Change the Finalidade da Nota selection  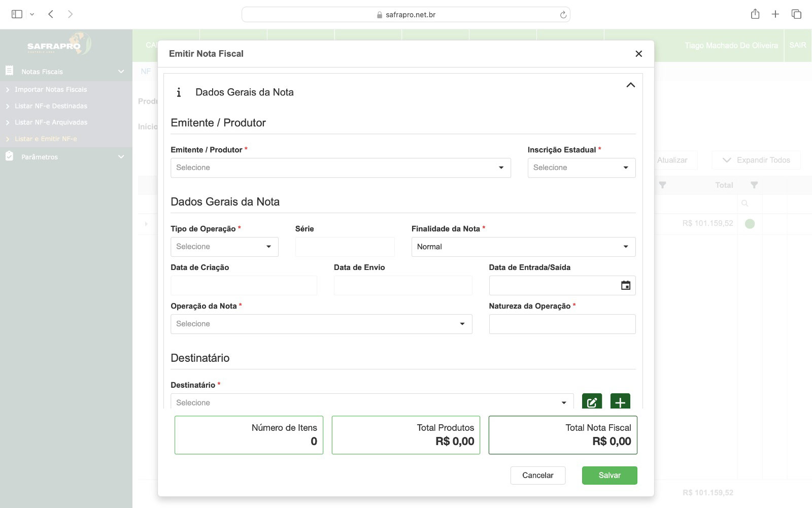click(x=523, y=247)
